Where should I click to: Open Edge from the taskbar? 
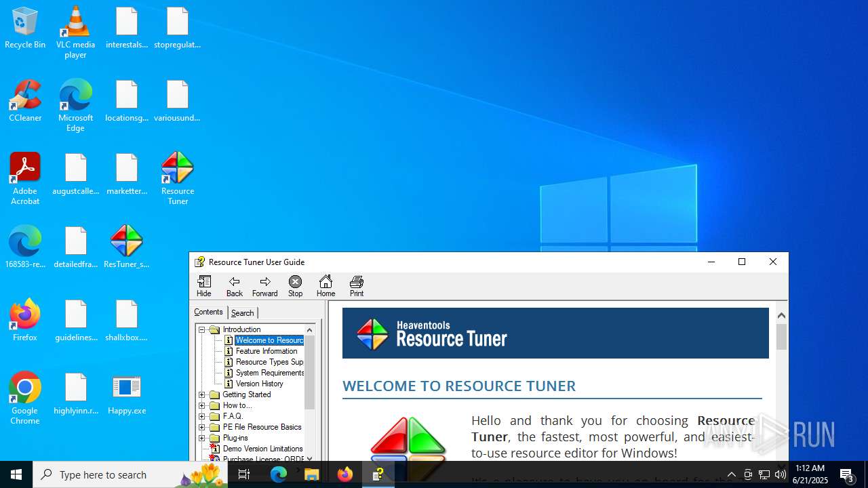pos(279,474)
